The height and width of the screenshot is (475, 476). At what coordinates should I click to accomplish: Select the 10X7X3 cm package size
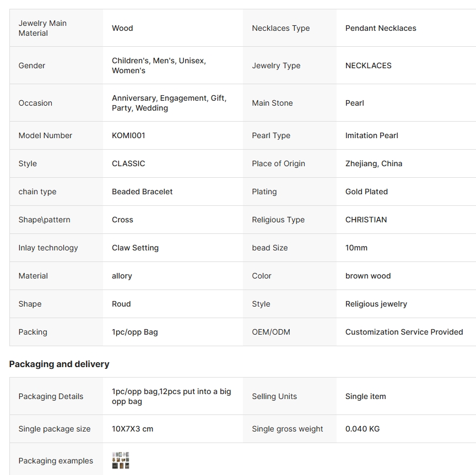pyautogui.click(x=132, y=429)
